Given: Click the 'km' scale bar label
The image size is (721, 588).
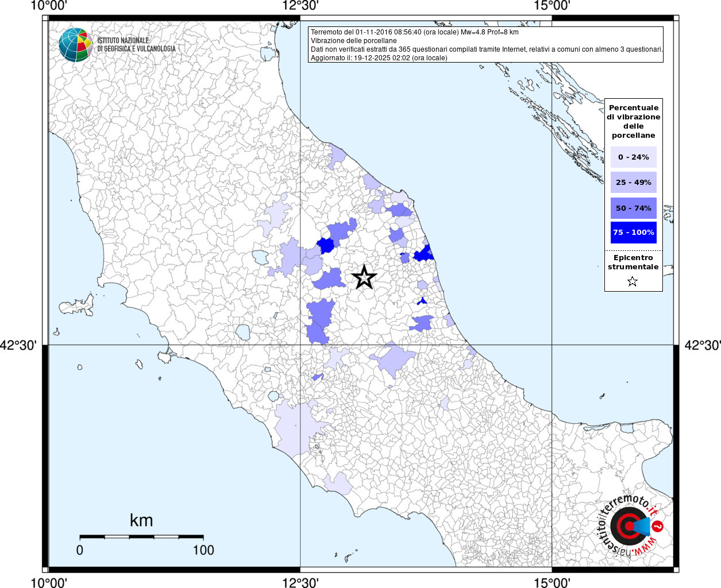Looking at the screenshot, I should click(x=141, y=520).
